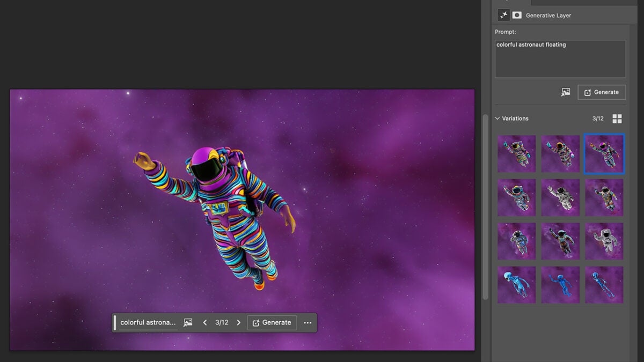Click the Prompt text area in Properties
This screenshot has height=362, width=644.
560,59
